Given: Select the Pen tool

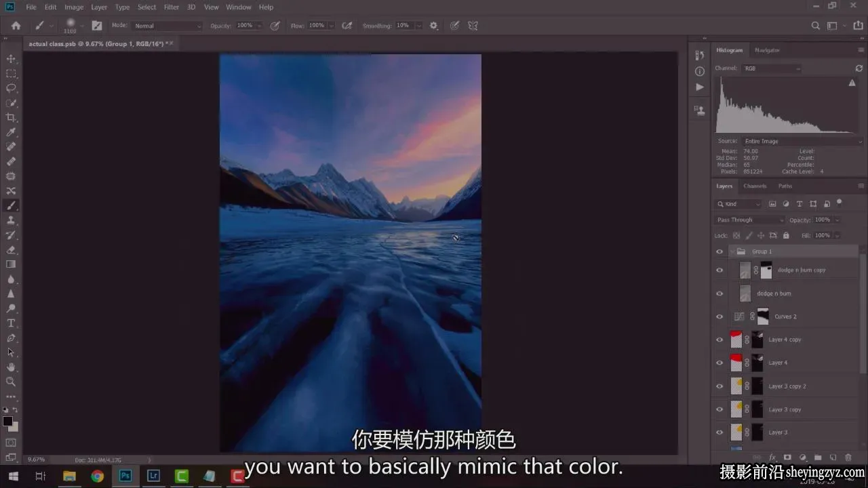Looking at the screenshot, I should click(x=11, y=338).
